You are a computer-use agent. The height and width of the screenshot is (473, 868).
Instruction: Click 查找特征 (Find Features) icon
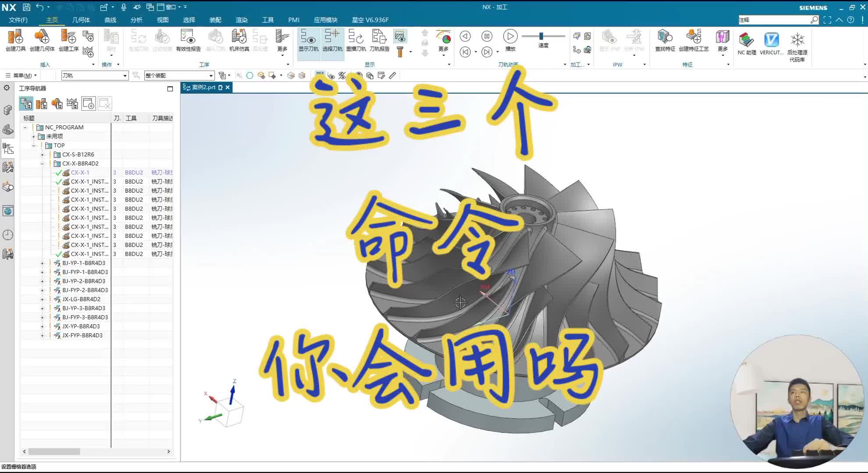pos(665,42)
